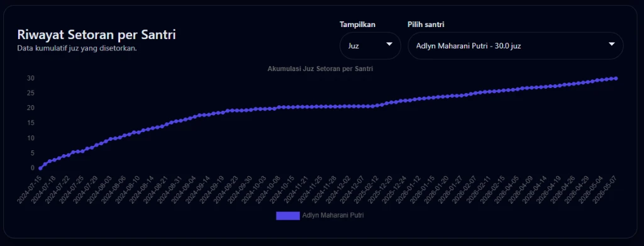644x246 pixels.
Task: Click chart title Akumulasi Juz Setoran per Santri
Action: click(x=320, y=69)
